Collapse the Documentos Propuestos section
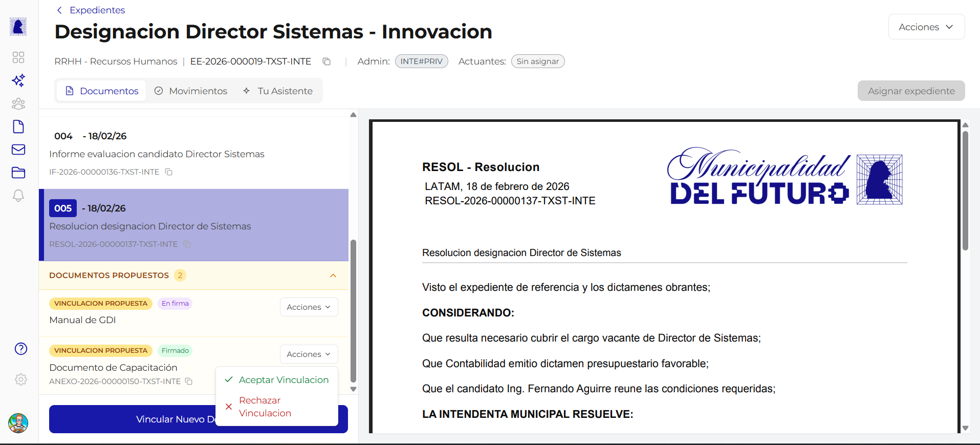Screen dimensions: 980x445 tap(333, 276)
